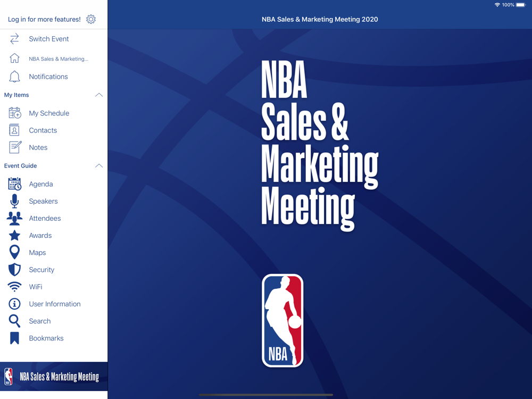
Task: Click the title NBA Sales & Marketing Meeting 2020
Action: (x=320, y=19)
